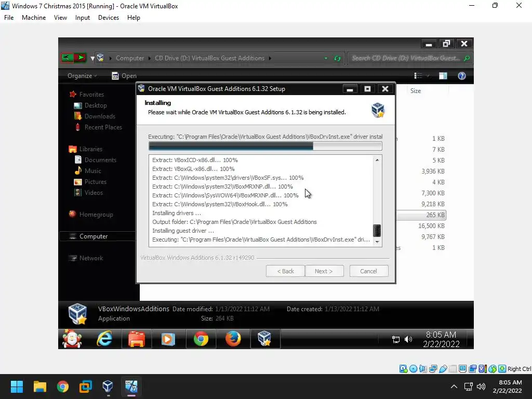This screenshot has height=399, width=532.
Task: Select the Guest Additions setup guest taskbar icon
Action: click(265, 339)
